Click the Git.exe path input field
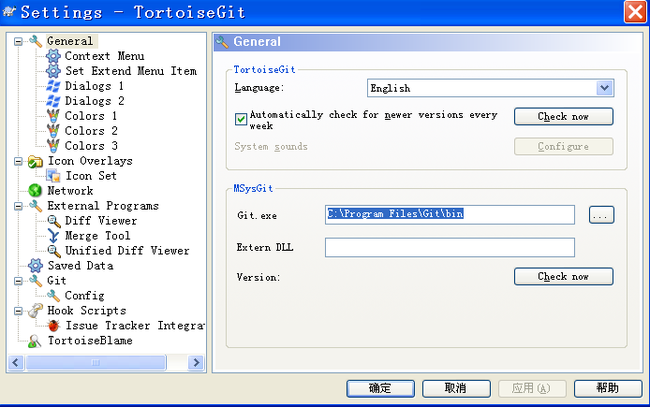This screenshot has height=407, width=650. 450,215
